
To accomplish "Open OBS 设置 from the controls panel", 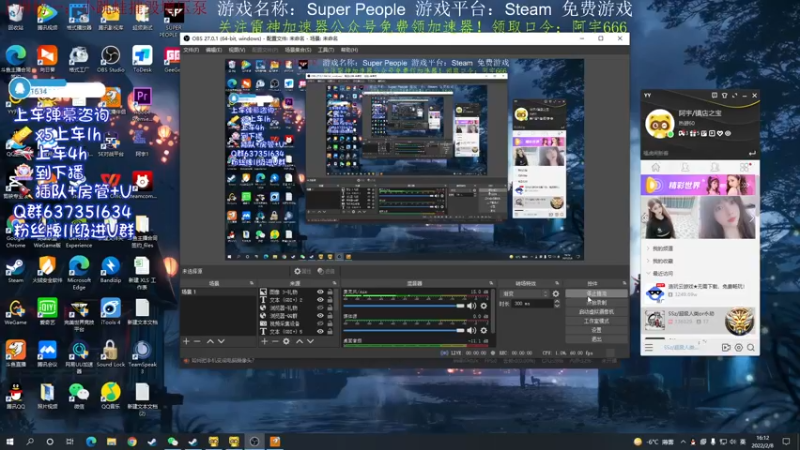I will click(596, 330).
